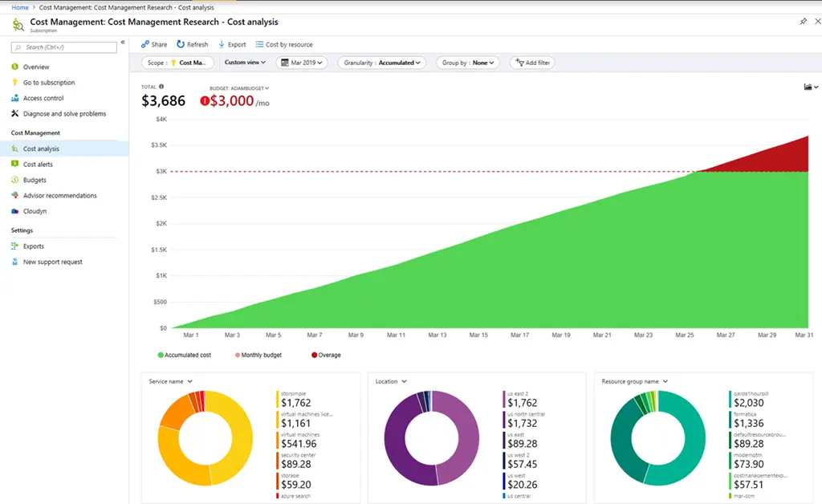Click the Add filter button
The image size is (822, 504).
pyautogui.click(x=533, y=63)
